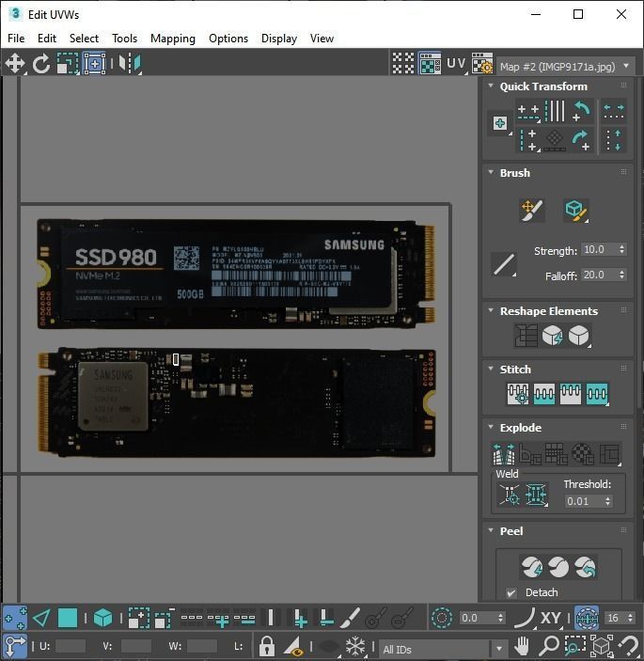Click the Weld Selected Subobjects icon

click(536, 494)
